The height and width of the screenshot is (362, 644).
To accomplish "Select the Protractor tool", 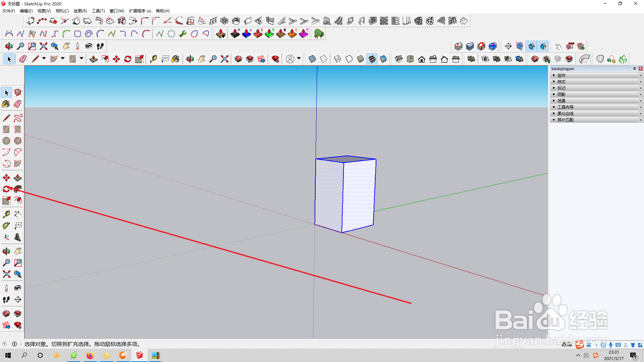I will 6,226.
